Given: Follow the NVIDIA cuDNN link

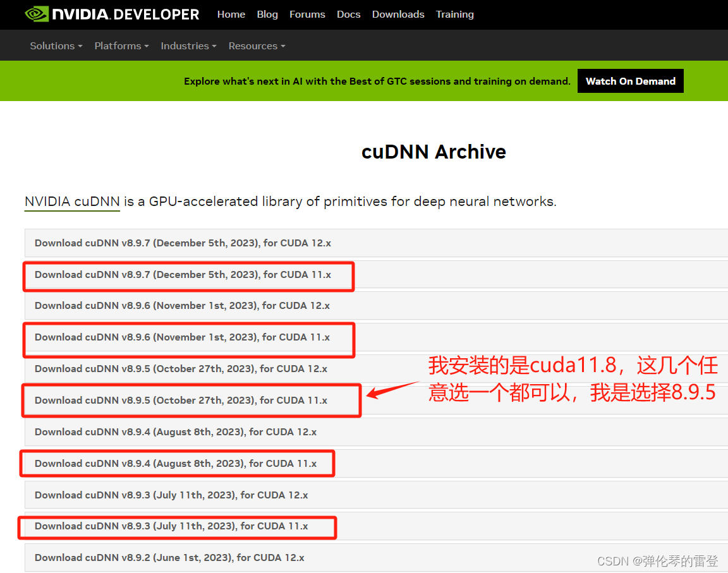Looking at the screenshot, I should pos(73,202).
